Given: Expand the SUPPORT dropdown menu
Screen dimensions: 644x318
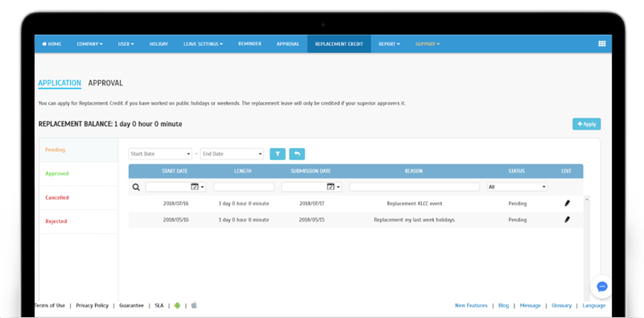Looking at the screenshot, I should coord(427,44).
